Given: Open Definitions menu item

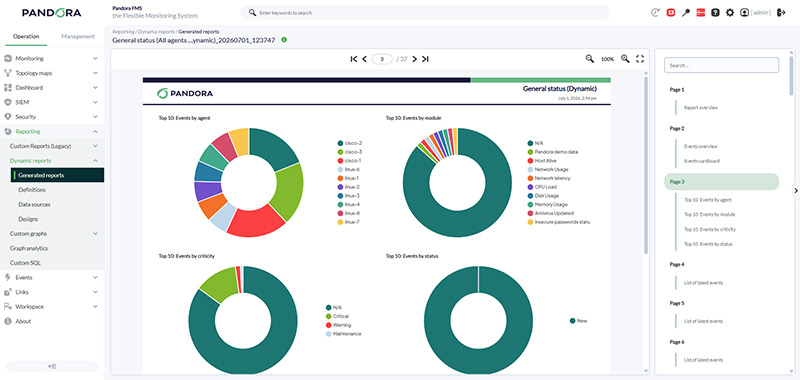Looking at the screenshot, I should pos(32,190).
